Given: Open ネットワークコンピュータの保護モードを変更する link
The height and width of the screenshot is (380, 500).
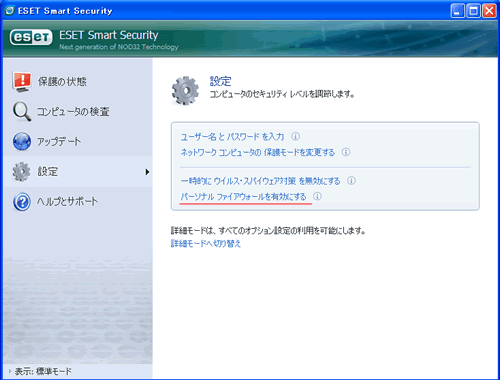Looking at the screenshot, I should point(258,152).
